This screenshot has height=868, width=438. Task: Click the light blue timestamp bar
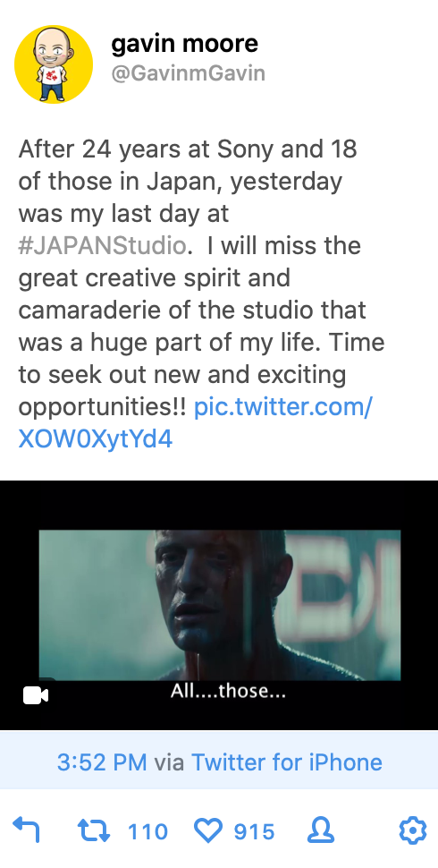click(219, 762)
